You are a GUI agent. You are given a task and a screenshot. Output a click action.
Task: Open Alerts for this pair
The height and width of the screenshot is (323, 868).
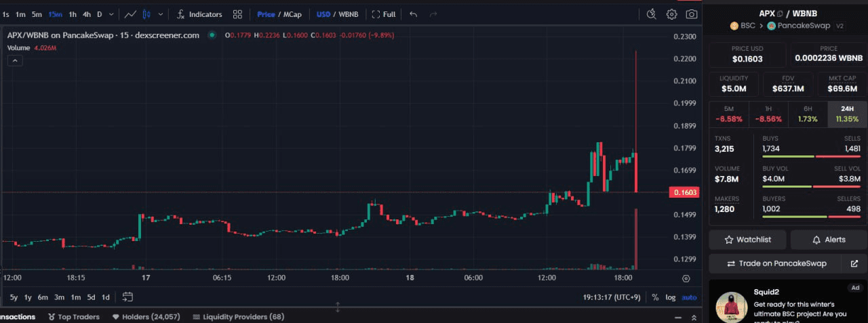click(829, 240)
